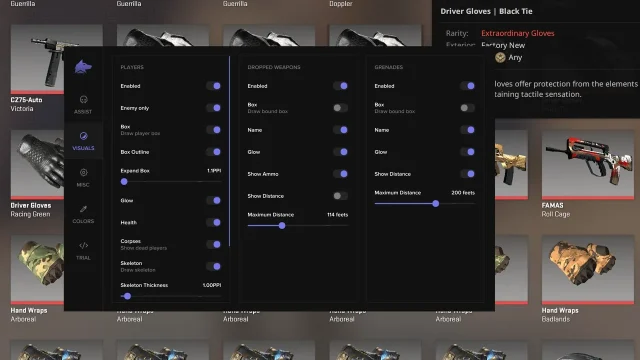Open the Colors dropper icon
Viewport: 640px width, 360px height.
coord(83,209)
